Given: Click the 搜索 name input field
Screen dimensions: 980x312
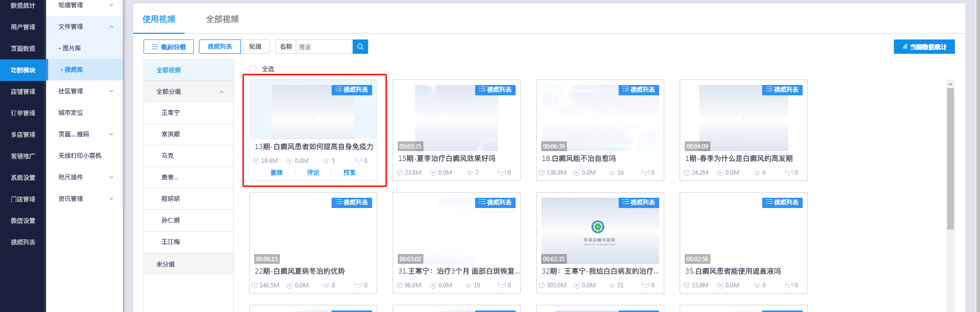Looking at the screenshot, I should pos(324,47).
